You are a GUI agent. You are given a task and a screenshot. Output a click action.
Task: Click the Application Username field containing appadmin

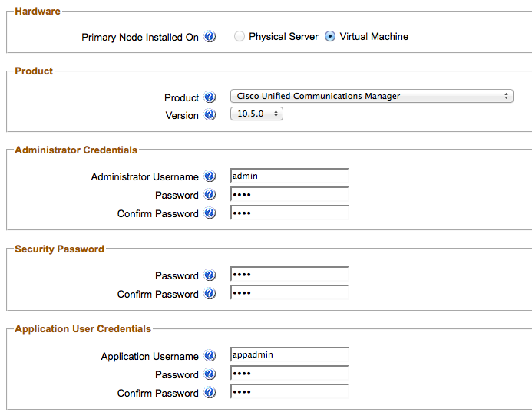coord(289,356)
